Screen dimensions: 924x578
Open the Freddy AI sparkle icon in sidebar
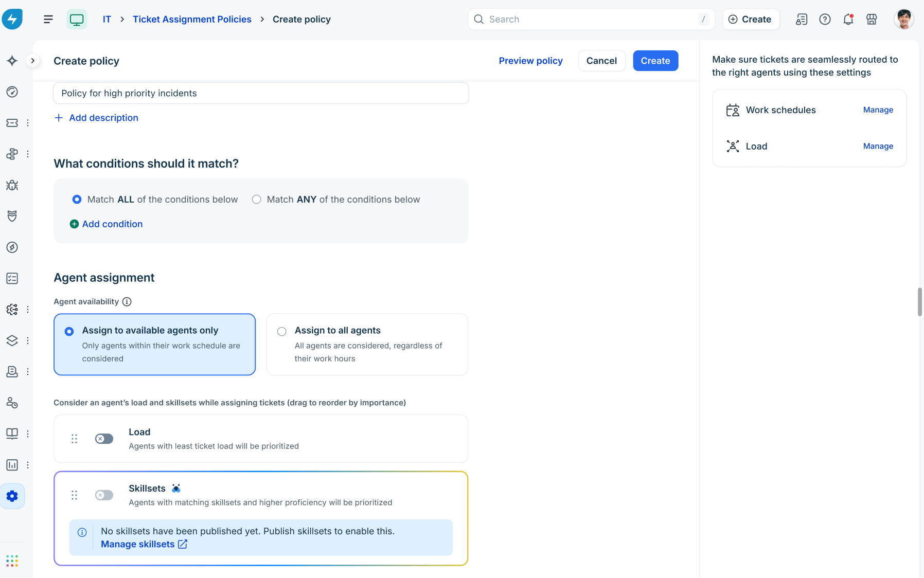coord(12,61)
